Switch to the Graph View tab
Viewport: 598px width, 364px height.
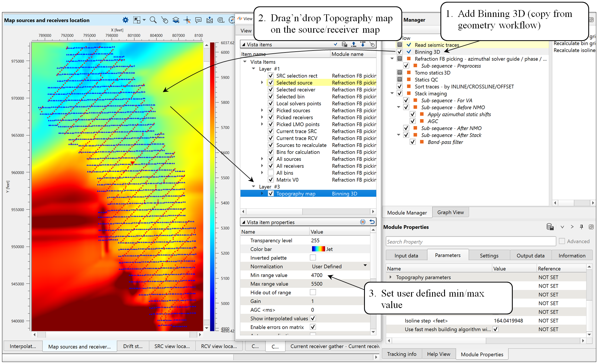pos(450,212)
